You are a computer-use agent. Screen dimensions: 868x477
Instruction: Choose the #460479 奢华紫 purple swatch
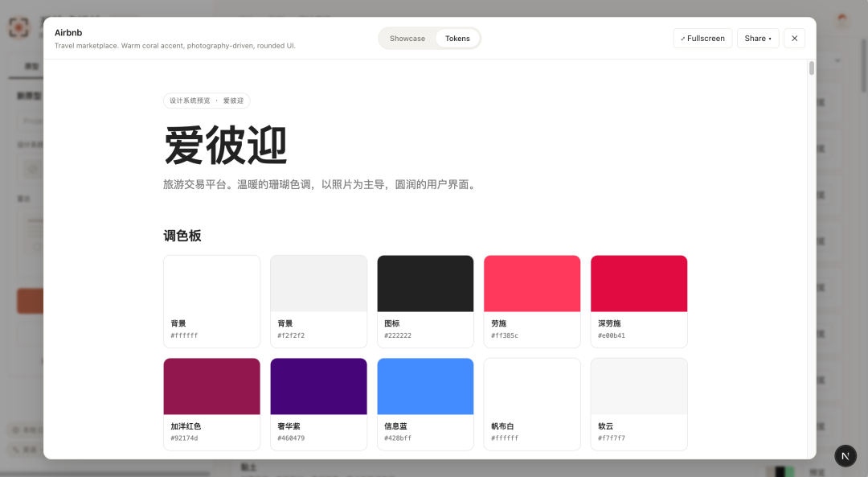[318, 404]
